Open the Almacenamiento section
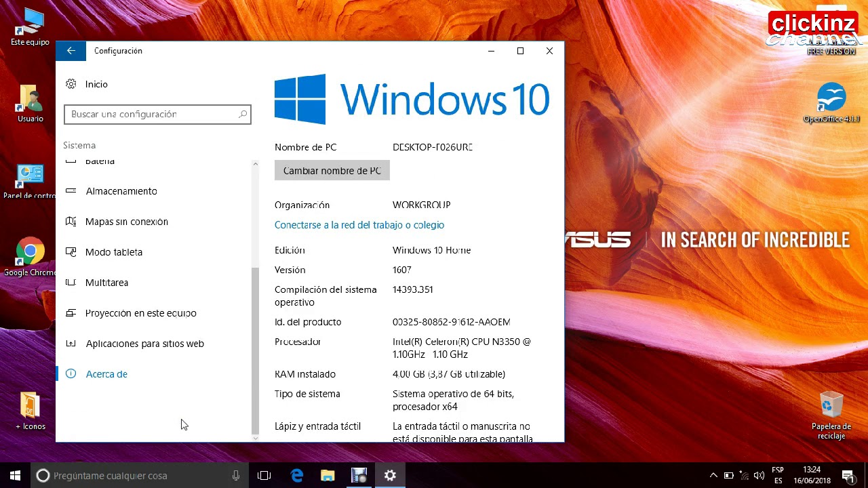868x488 pixels. [x=121, y=191]
